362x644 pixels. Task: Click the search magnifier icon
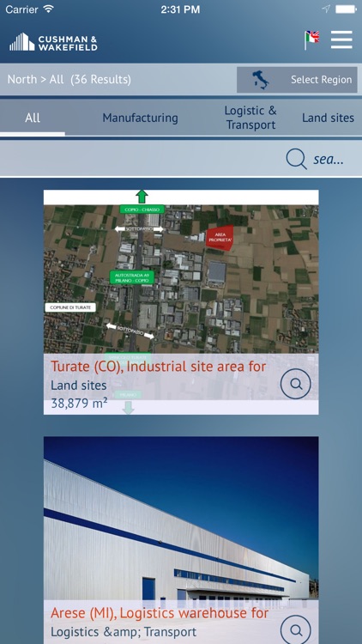click(x=296, y=159)
